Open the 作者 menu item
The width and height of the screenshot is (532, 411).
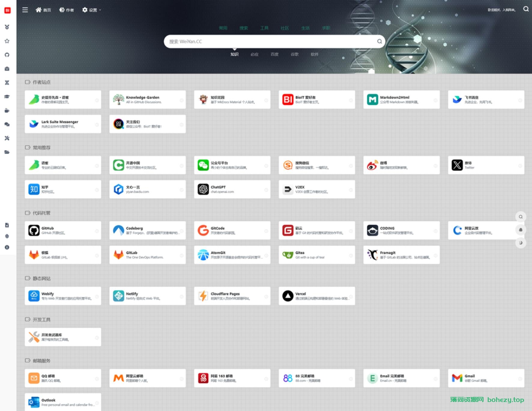click(66, 10)
